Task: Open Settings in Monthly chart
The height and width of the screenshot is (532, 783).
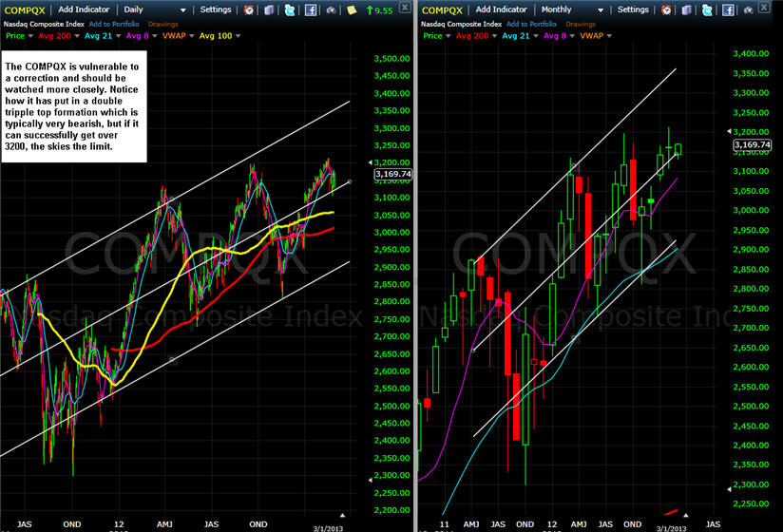Action: click(x=633, y=9)
